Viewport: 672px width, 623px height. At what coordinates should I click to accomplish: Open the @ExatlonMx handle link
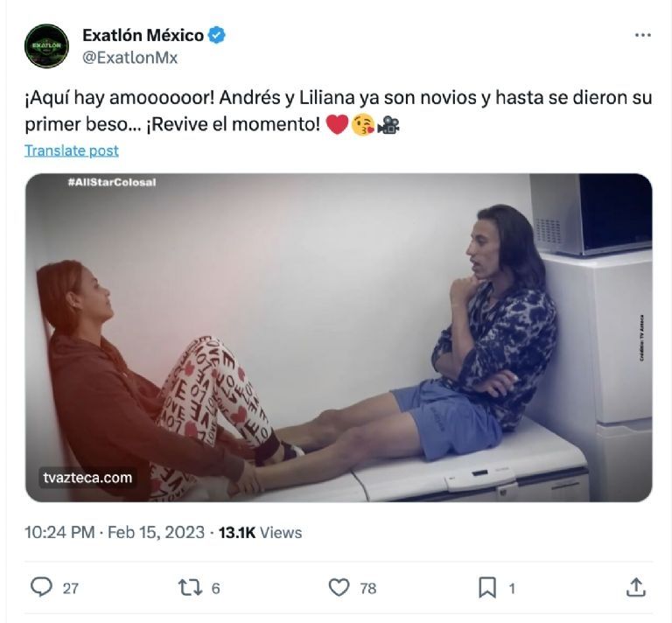point(129,58)
